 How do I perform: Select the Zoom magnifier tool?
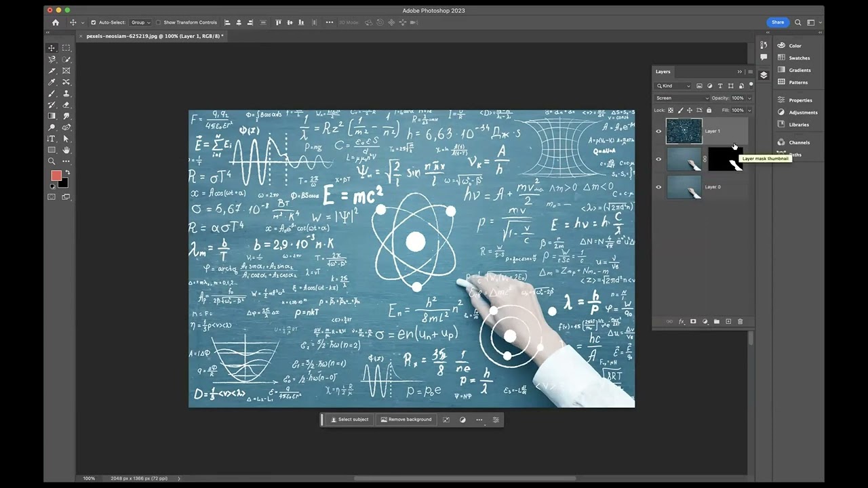tap(52, 161)
